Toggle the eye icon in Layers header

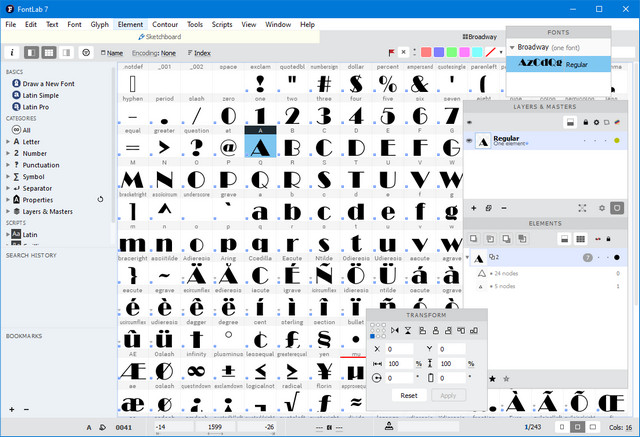[x=469, y=122]
